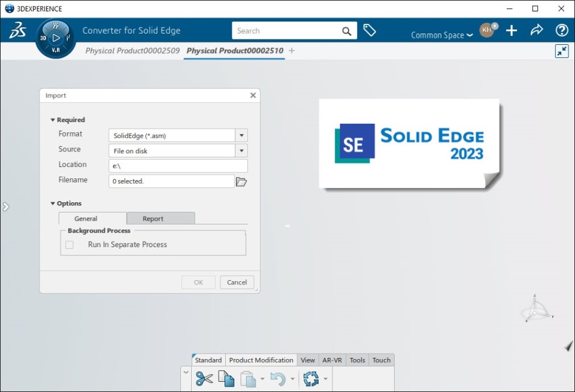
Task: Collapse the Required section
Action: [53, 120]
